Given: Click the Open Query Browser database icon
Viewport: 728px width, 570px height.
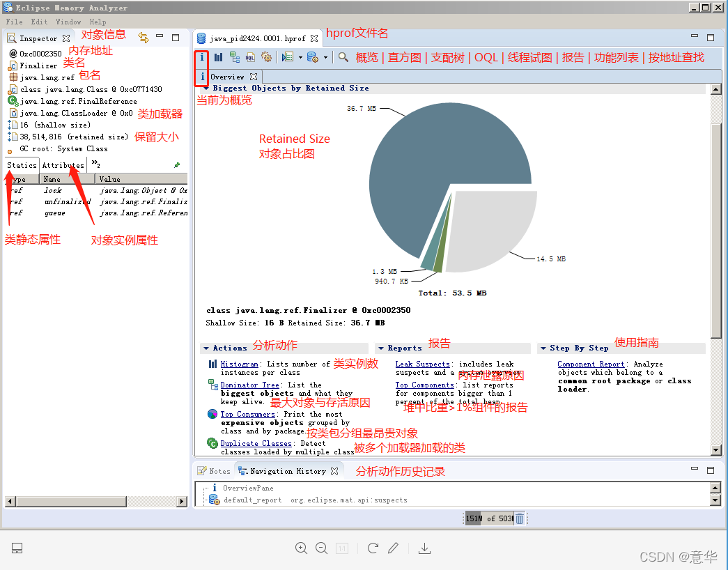Looking at the screenshot, I should 313,57.
